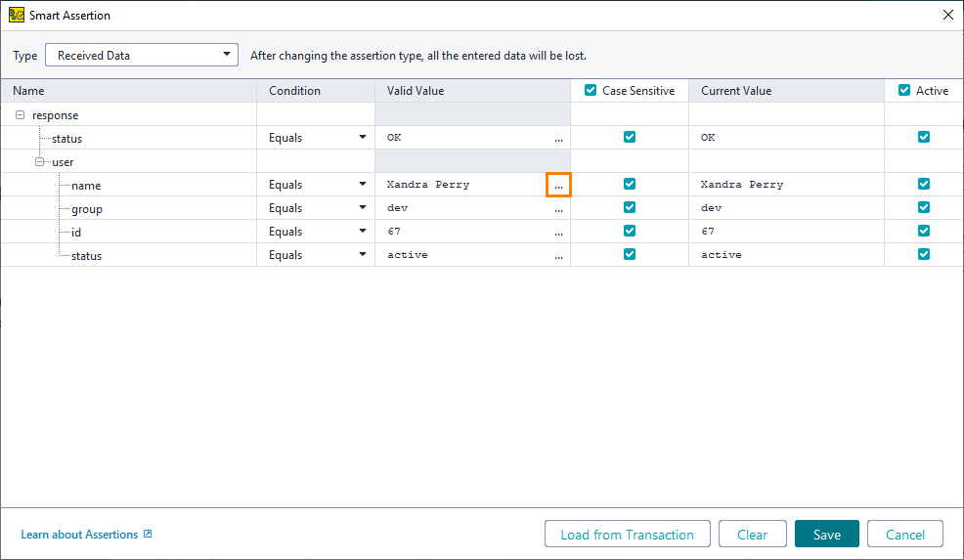Select status item under user
964x560 pixels.
point(87,256)
